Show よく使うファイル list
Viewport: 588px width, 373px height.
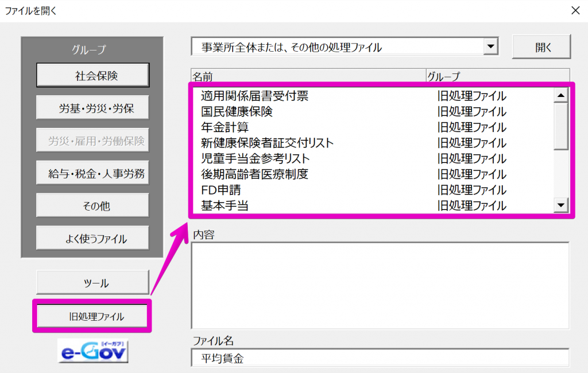pos(92,238)
